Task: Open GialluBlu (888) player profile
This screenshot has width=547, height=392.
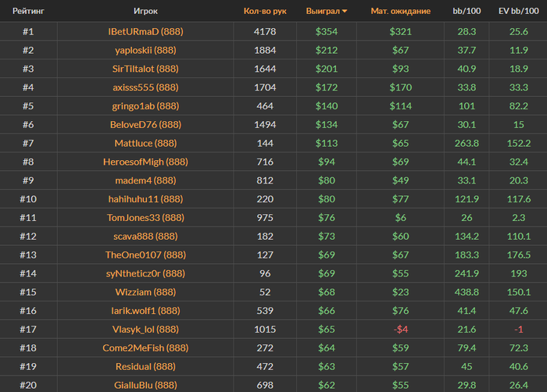Action: click(x=145, y=385)
